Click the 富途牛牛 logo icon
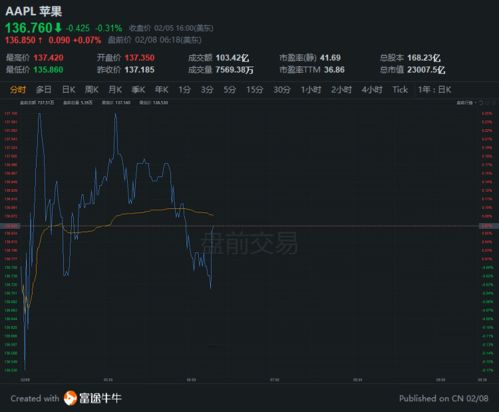This screenshot has width=499, height=412. [70, 398]
